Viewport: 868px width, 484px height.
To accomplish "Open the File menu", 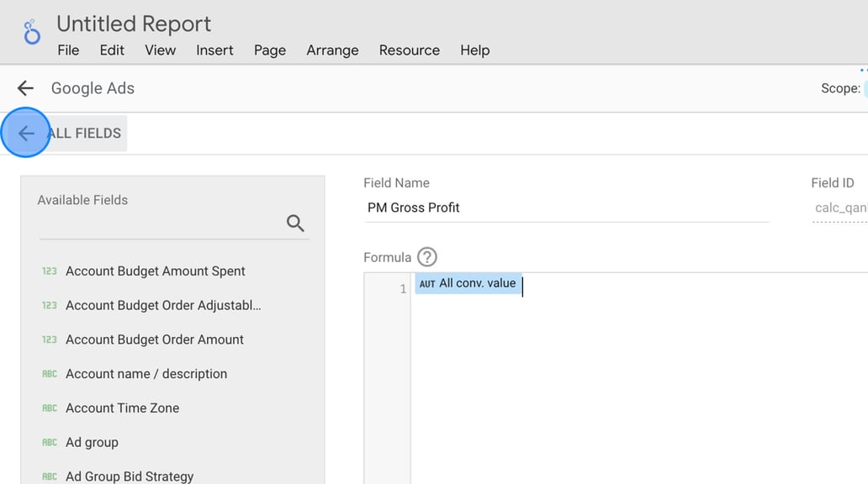I will 68,50.
